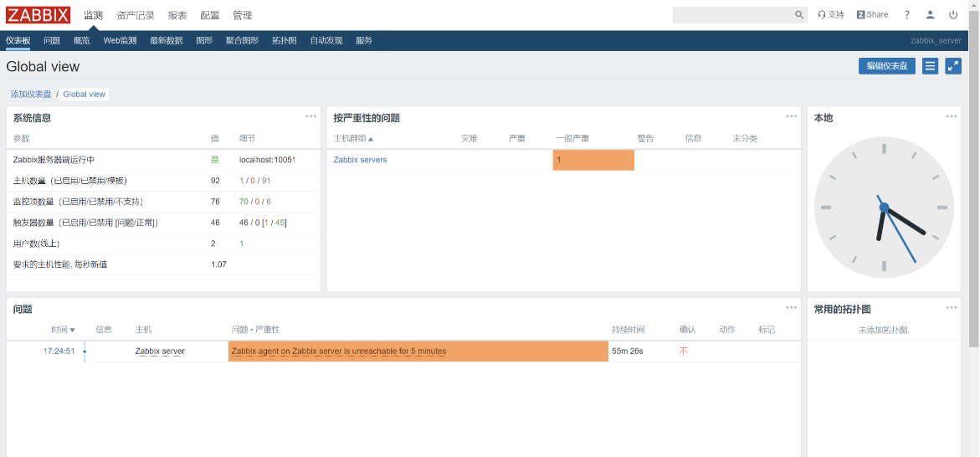This screenshot has width=980, height=457.
Task: Open the Share link
Action: (x=872, y=15)
